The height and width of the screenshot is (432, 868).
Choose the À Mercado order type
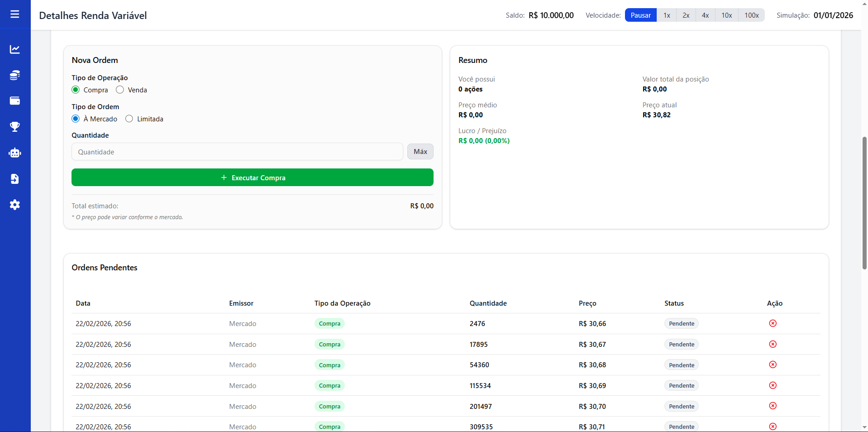[76, 119]
